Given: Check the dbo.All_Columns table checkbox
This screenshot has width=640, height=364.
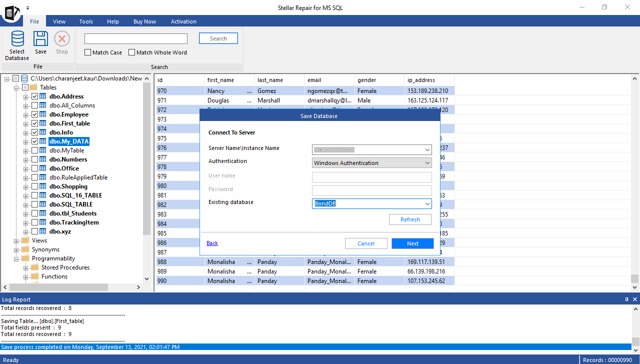Looking at the screenshot, I should 34,105.
